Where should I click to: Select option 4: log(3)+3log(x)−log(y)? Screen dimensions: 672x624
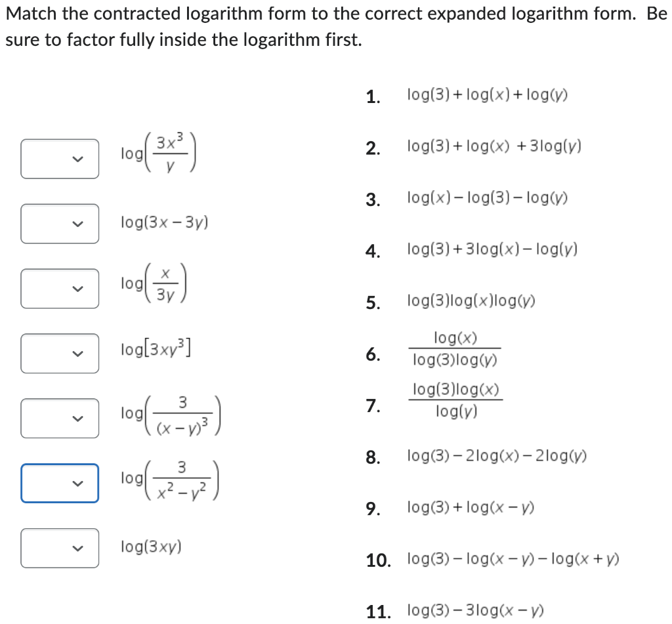coord(493,249)
